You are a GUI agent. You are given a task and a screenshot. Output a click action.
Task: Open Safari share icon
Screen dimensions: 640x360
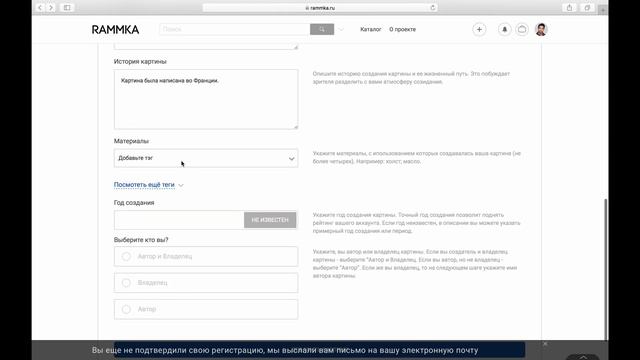pyautogui.click(x=569, y=8)
